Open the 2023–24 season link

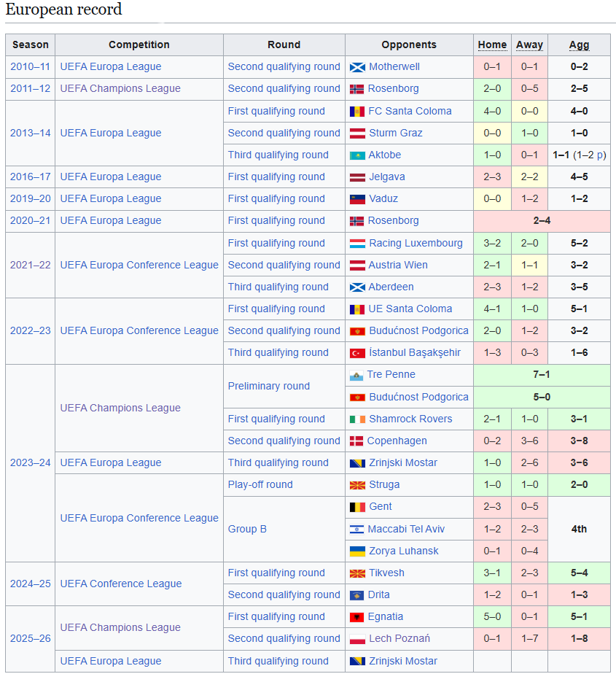click(31, 462)
